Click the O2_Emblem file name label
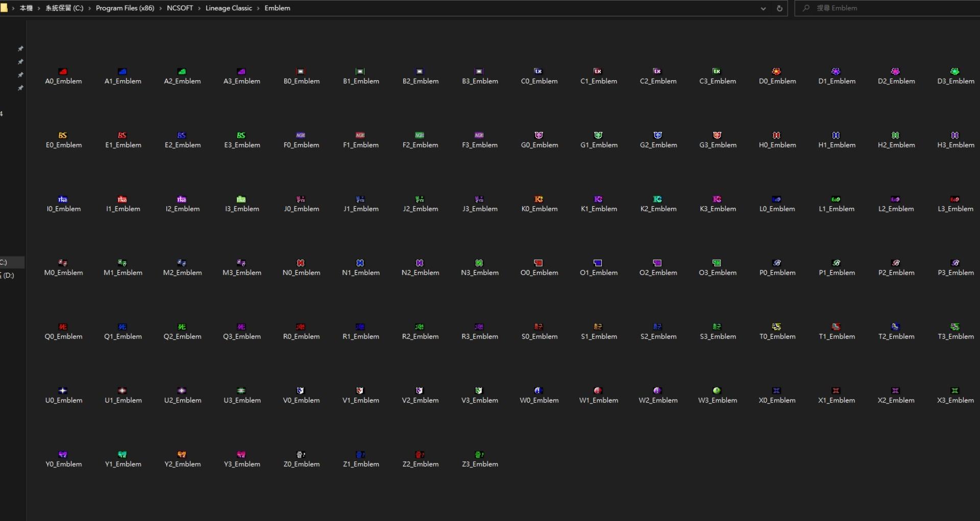 (x=658, y=273)
